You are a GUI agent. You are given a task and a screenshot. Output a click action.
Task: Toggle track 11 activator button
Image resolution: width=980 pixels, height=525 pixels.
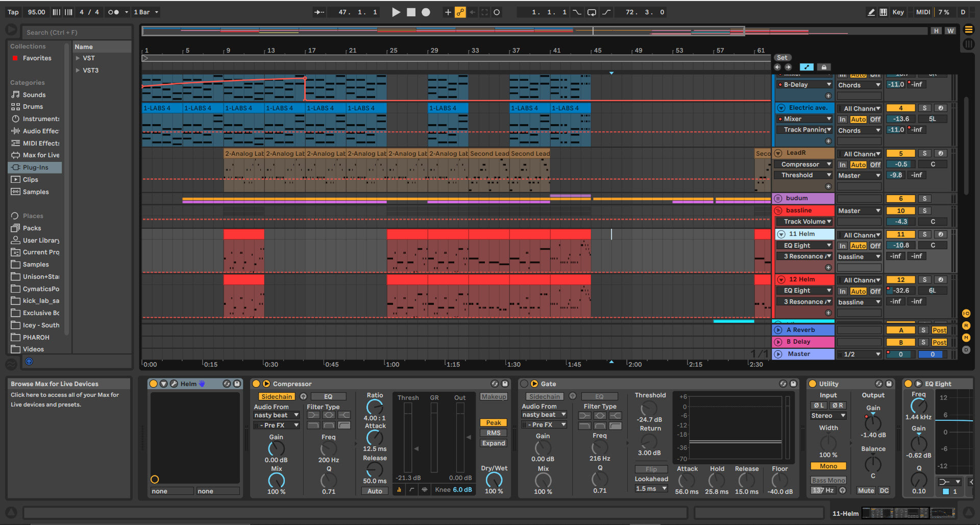[x=901, y=234]
